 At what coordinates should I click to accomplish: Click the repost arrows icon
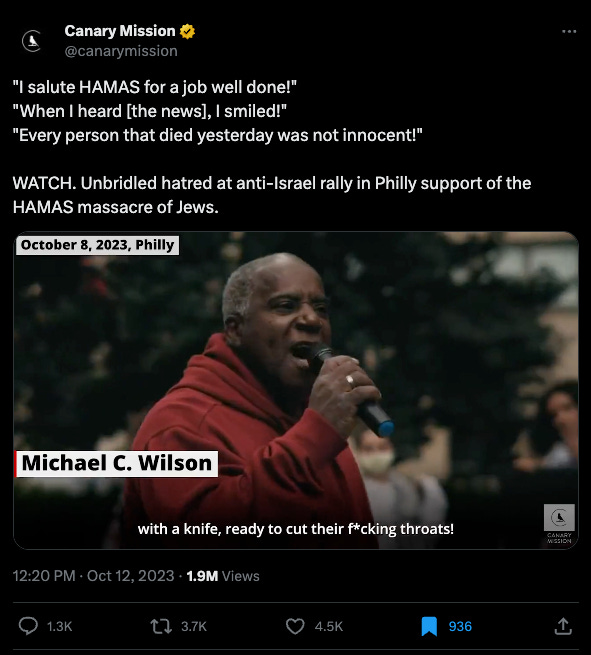coord(161,626)
